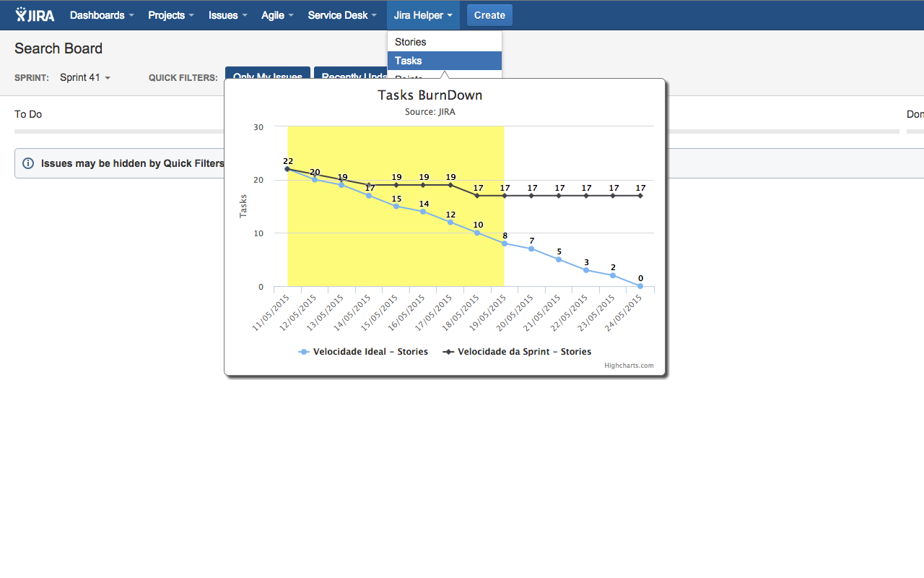Click the starting data point labeled 22
The image size is (924, 578).
pyautogui.click(x=287, y=169)
